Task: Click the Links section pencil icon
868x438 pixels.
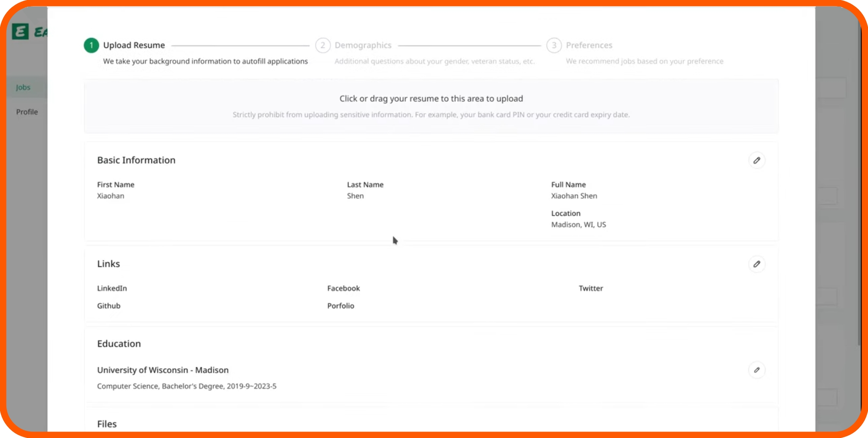Action: click(x=756, y=264)
